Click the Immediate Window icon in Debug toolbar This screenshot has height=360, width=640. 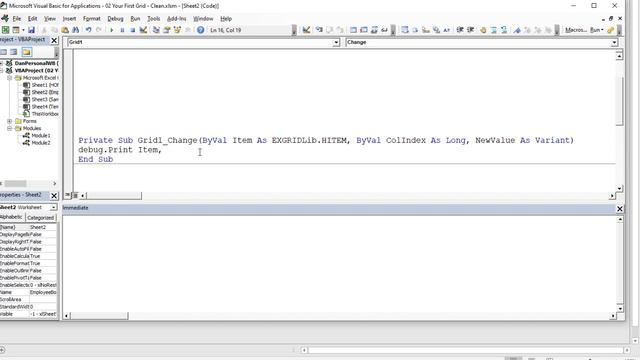[x=364, y=30]
